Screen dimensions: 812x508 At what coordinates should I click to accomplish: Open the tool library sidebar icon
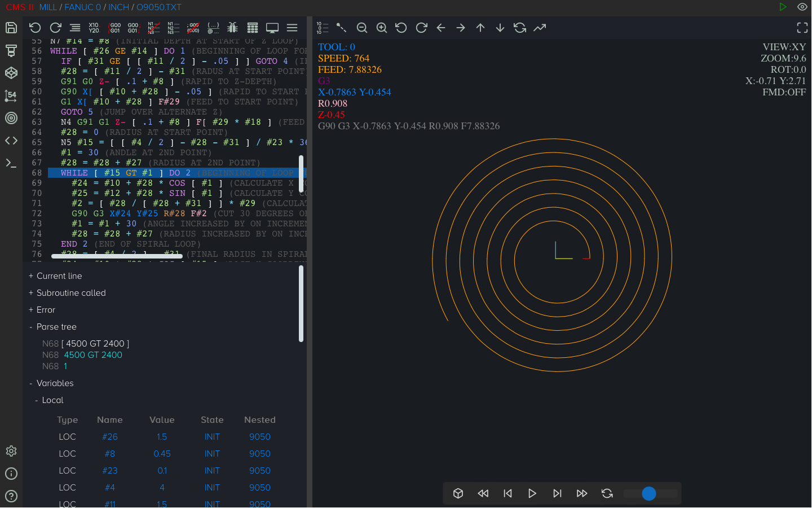11,50
